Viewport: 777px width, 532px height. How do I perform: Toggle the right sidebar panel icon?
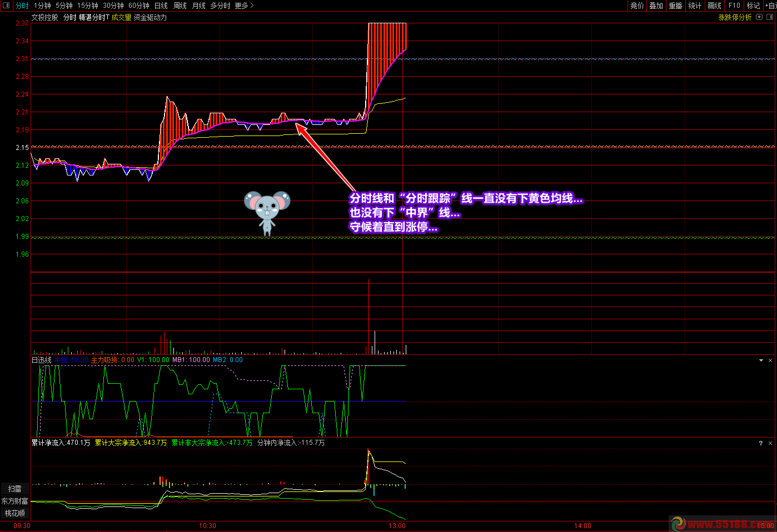[770, 17]
